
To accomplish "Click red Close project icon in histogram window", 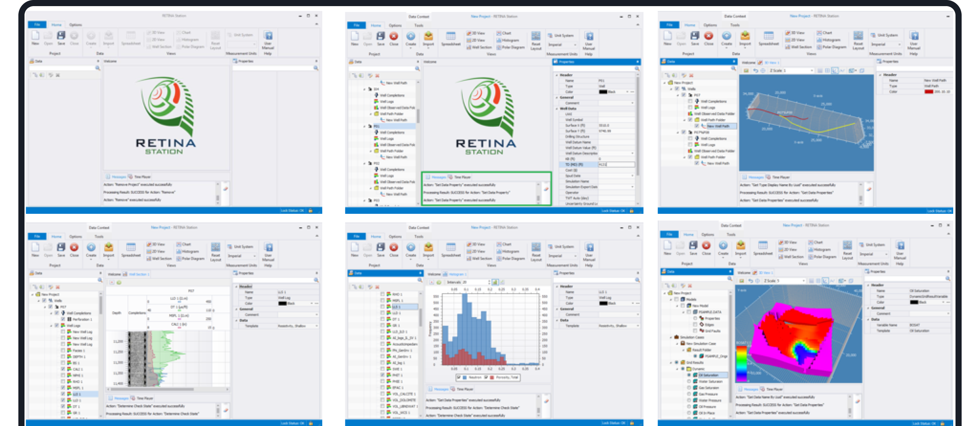I will pyautogui.click(x=394, y=247).
